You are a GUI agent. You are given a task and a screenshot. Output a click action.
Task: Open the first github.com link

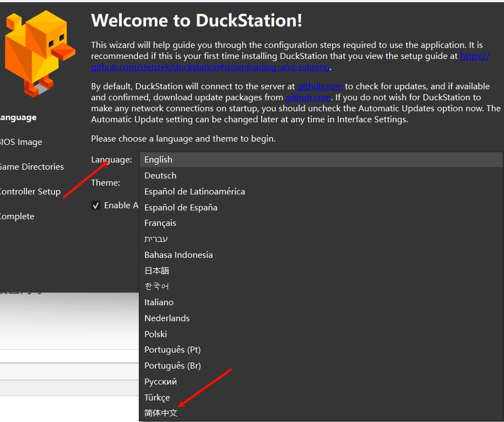click(319, 86)
